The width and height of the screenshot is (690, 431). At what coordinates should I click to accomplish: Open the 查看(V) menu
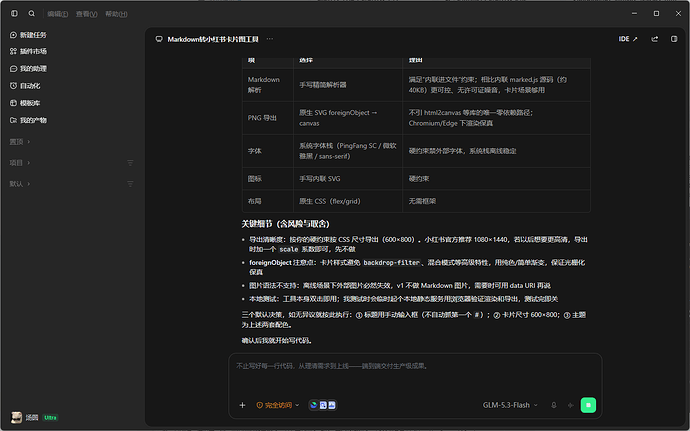(x=86, y=14)
